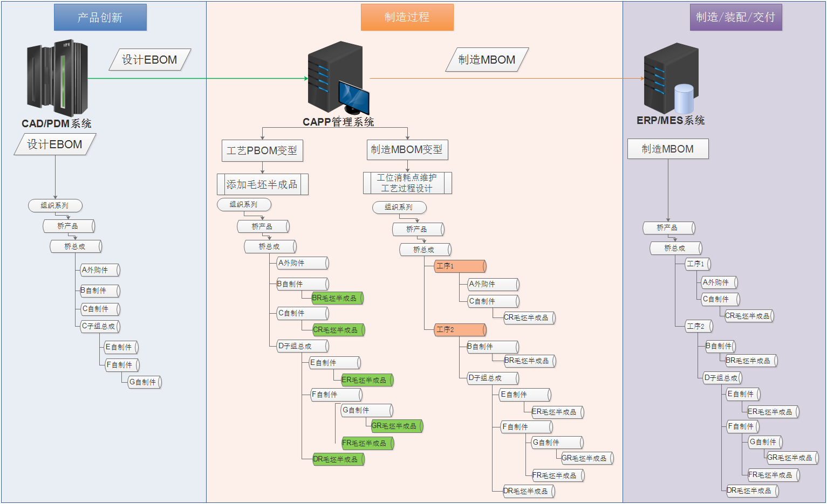Viewport: 827px width, 504px height.
Task: Click the 工艺PBOM变型 box
Action: (262, 150)
